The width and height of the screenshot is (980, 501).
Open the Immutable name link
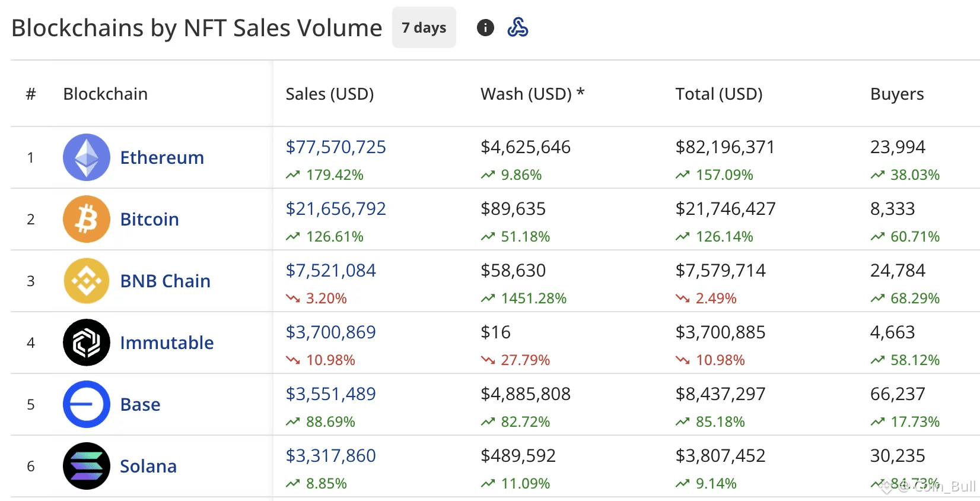tap(167, 343)
